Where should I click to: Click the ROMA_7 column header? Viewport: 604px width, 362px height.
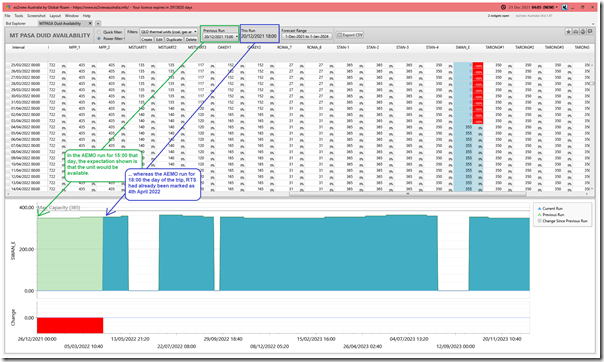(284, 47)
